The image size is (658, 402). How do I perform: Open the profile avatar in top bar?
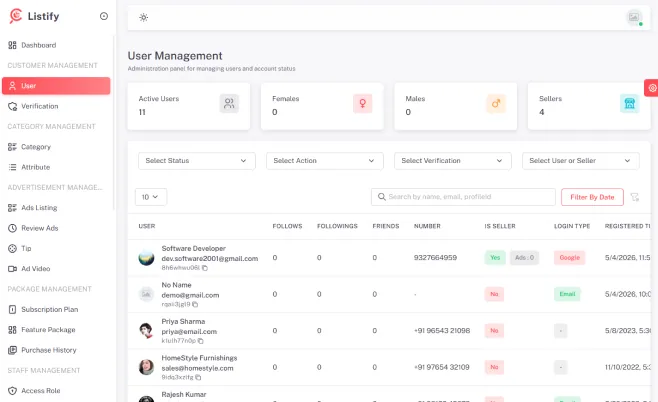pyautogui.click(x=634, y=17)
